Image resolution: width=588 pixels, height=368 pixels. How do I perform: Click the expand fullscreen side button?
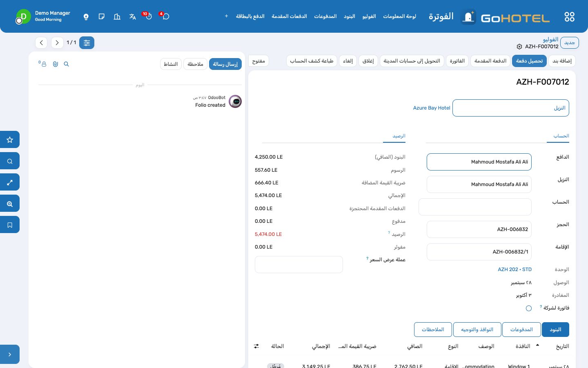pos(10,182)
